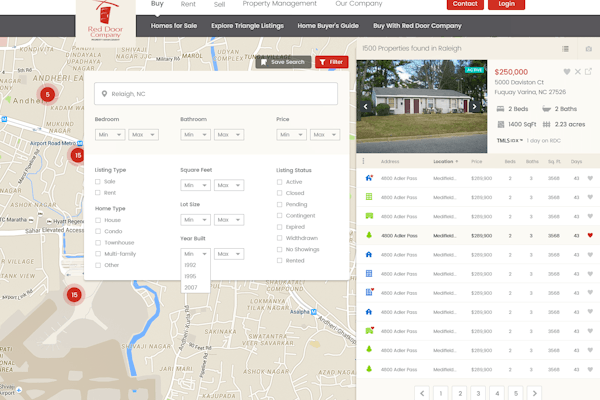Select the Active listing status checkbox
600x400 pixels.
[x=279, y=182]
